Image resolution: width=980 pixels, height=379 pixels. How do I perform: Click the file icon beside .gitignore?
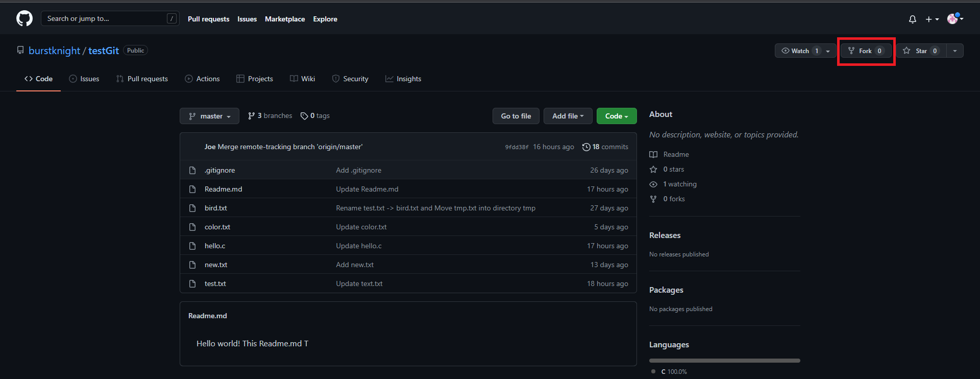pyautogui.click(x=192, y=170)
